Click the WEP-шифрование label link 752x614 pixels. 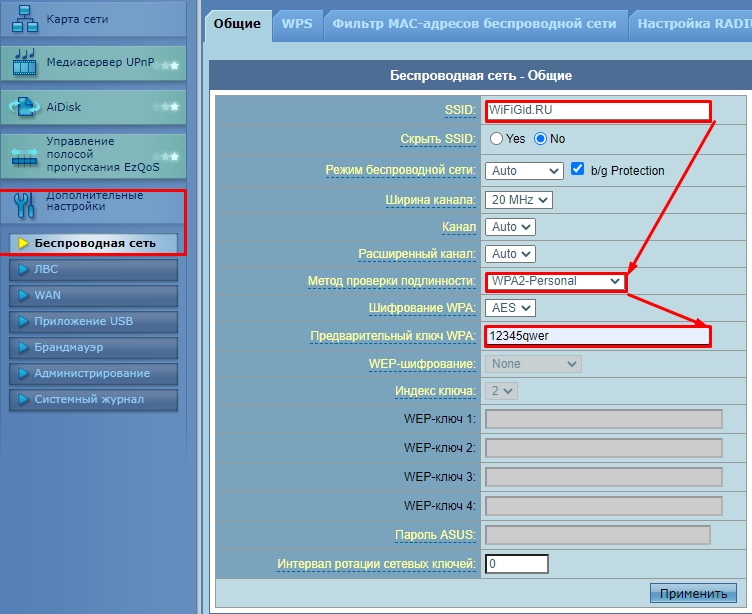[x=422, y=364]
